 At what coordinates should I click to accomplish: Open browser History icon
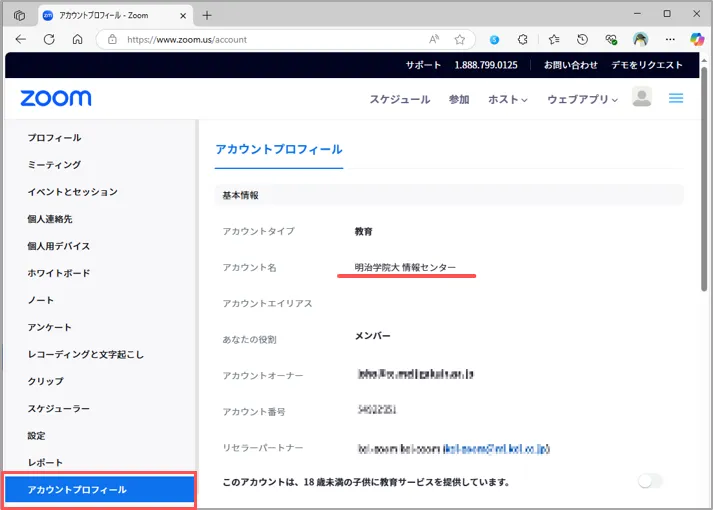click(x=582, y=40)
